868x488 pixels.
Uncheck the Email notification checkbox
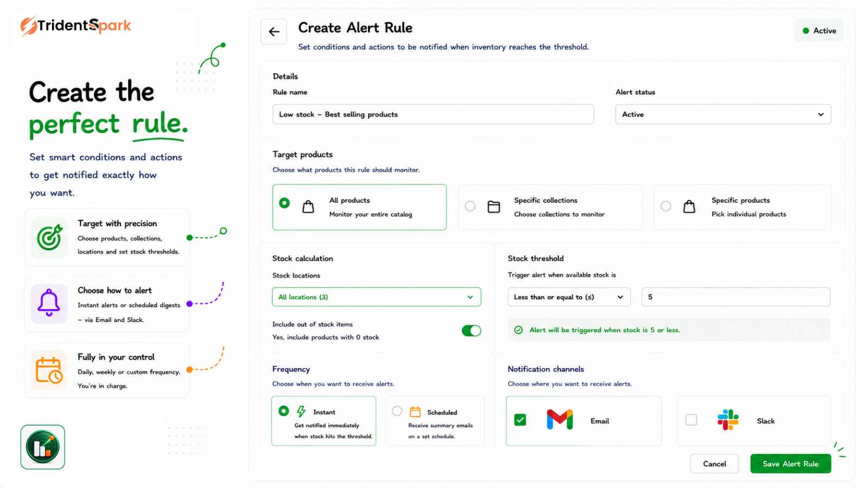coord(520,420)
